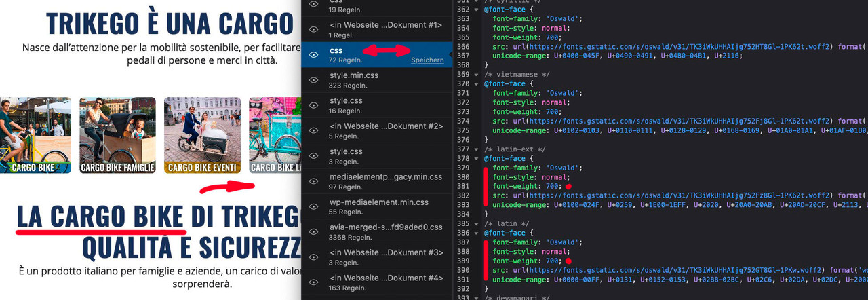Viewport: 868px width, 300px height.
Task: Place cursor on 'font-weight: 700;' at line 389
Action: (527, 261)
